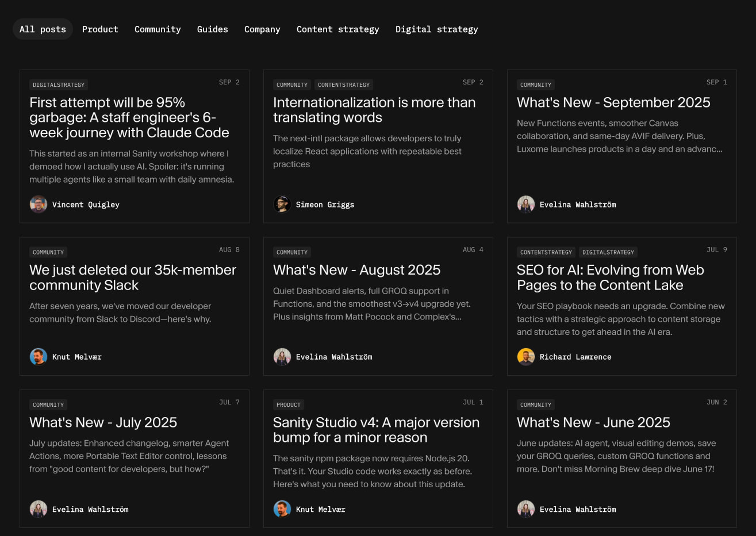Click author name Vincent Quigley
Image resolution: width=756 pixels, height=536 pixels.
pyautogui.click(x=86, y=205)
